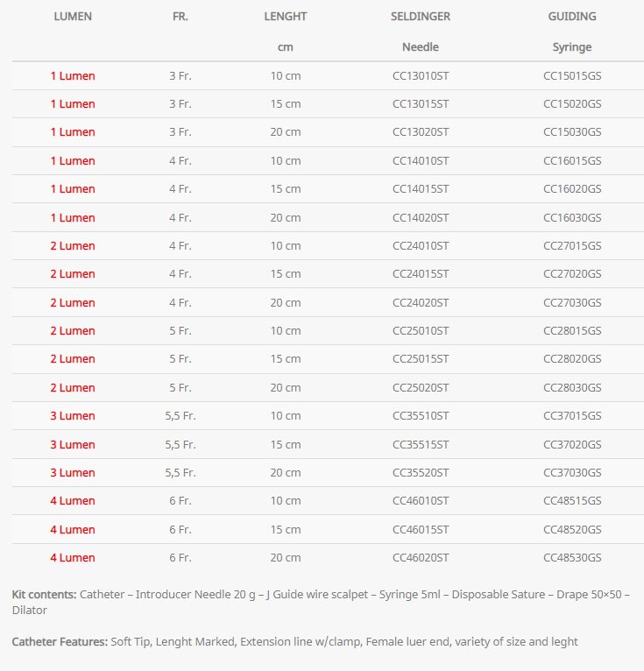Viewport: 644px width, 671px height.
Task: Open the 4 Lumen link beside CC46010ST
Action: tap(73, 501)
